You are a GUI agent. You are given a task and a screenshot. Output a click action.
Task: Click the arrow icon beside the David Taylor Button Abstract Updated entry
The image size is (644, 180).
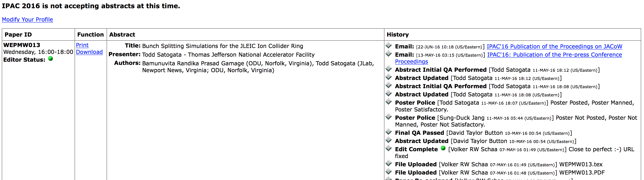(x=389, y=140)
